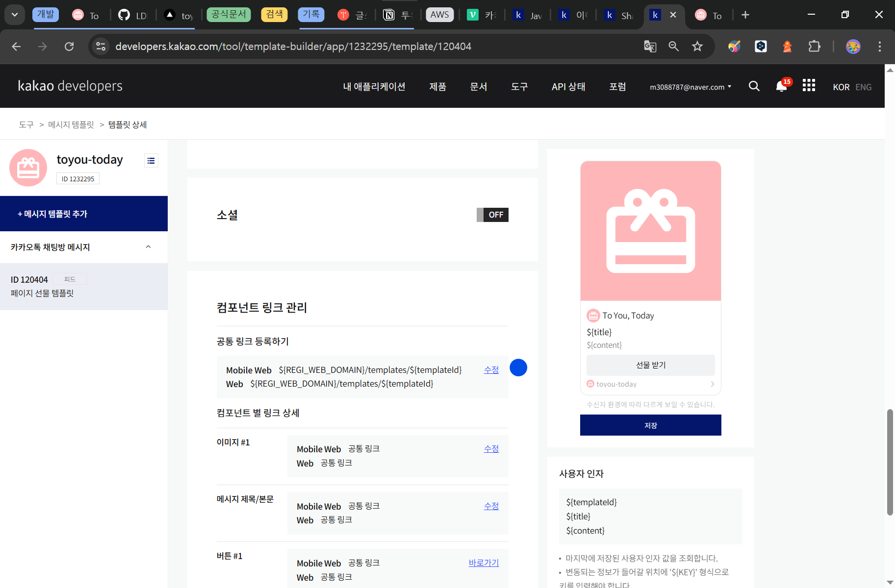Click the browser back arrow
This screenshot has height=588, width=895.
(16, 47)
